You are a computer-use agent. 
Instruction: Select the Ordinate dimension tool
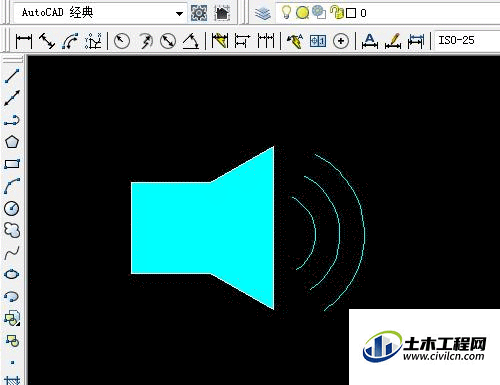93,41
